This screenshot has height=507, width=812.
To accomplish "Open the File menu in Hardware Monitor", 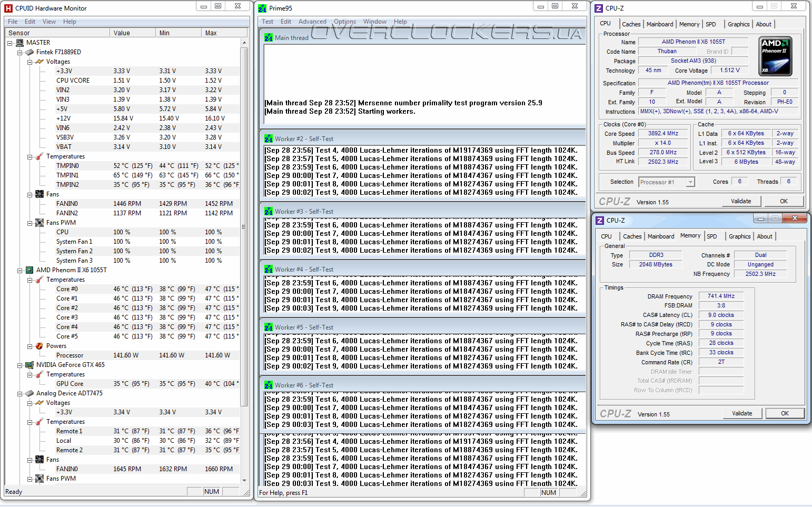I will click(13, 22).
